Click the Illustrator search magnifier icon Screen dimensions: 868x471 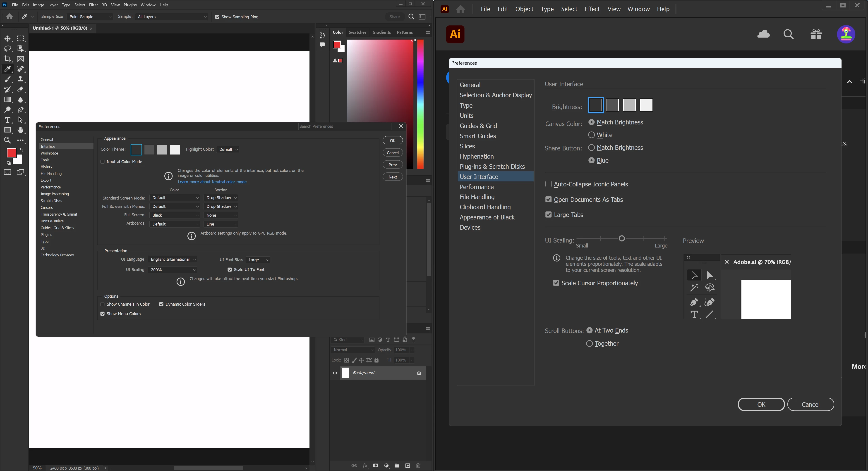click(x=789, y=34)
